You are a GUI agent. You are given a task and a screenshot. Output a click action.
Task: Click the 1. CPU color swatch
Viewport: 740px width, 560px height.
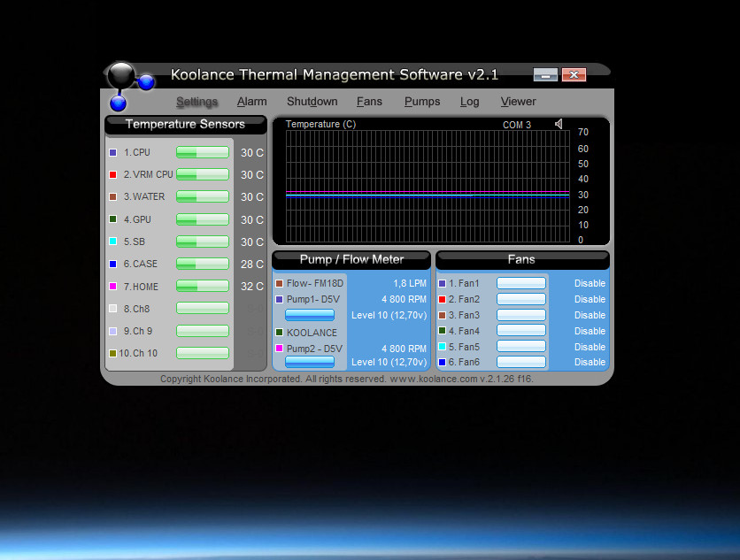point(112,152)
